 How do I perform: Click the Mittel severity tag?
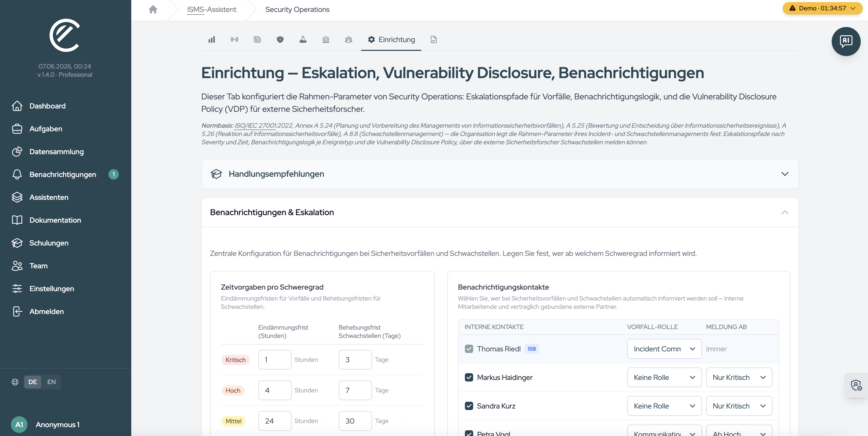pyautogui.click(x=233, y=421)
